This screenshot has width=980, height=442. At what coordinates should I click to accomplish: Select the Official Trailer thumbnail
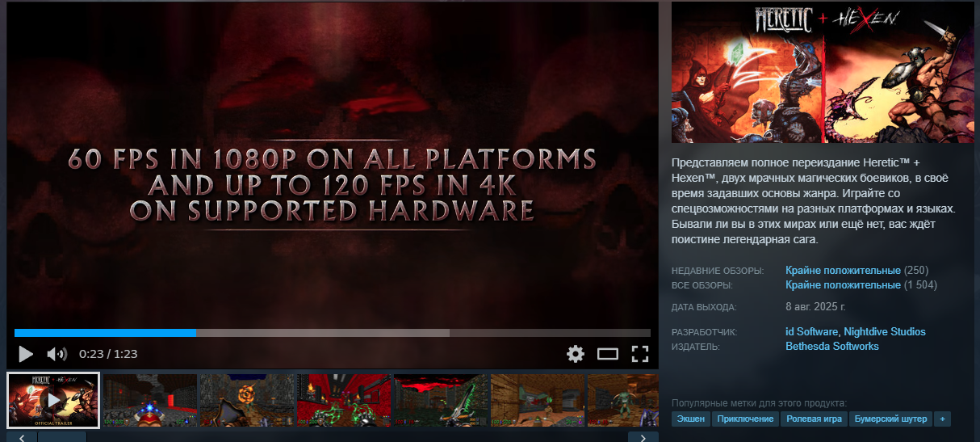tap(53, 400)
